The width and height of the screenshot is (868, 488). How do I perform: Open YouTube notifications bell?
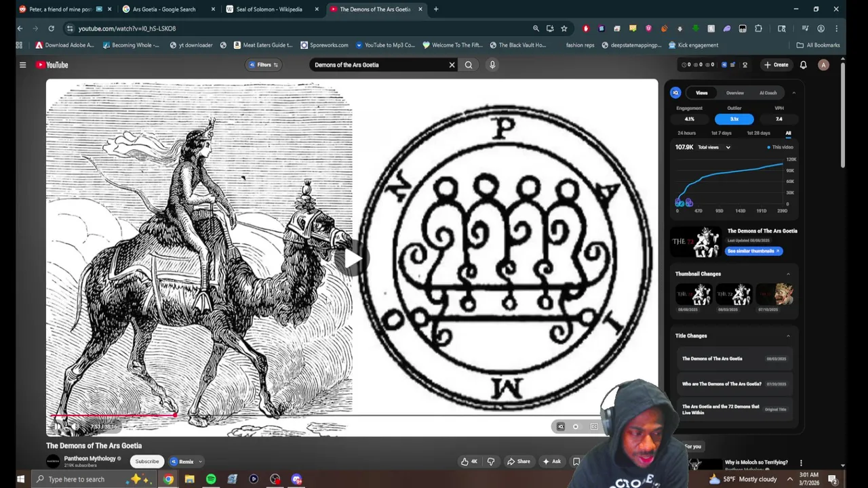tap(803, 65)
